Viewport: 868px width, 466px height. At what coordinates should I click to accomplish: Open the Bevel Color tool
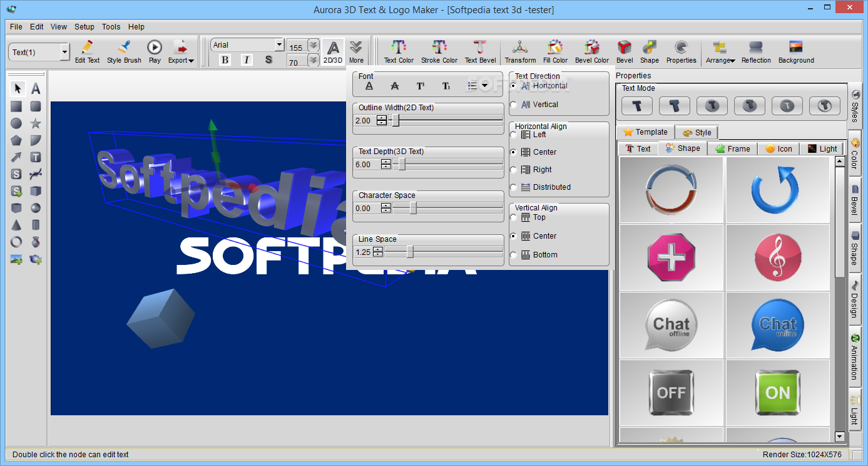click(592, 51)
